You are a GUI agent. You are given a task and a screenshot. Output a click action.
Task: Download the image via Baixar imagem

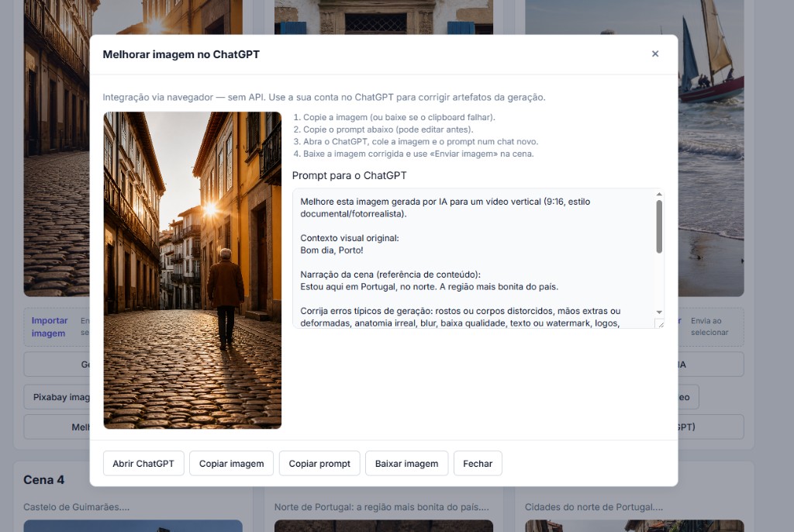[406, 464]
